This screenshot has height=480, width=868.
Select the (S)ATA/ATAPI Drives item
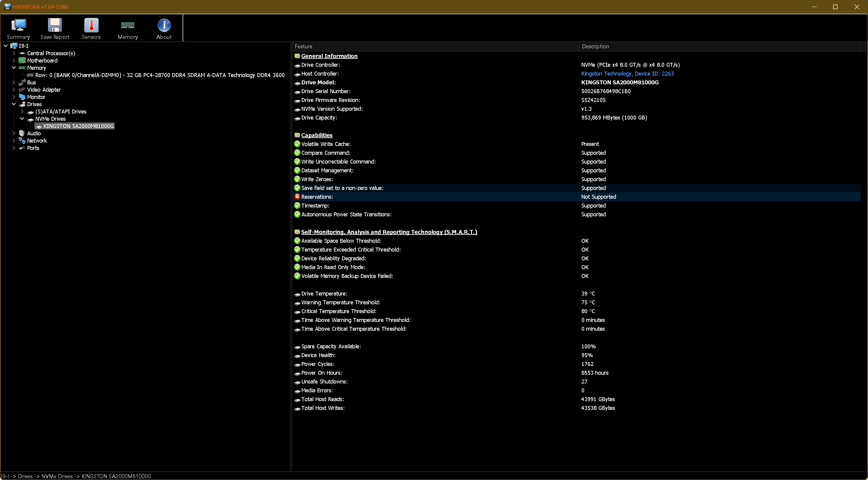61,112
